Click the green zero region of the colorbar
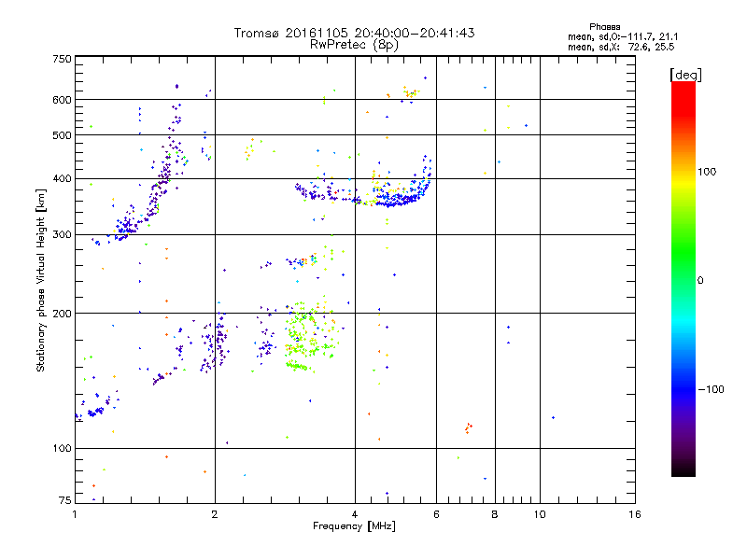The width and height of the screenshot is (747, 560). point(684,279)
